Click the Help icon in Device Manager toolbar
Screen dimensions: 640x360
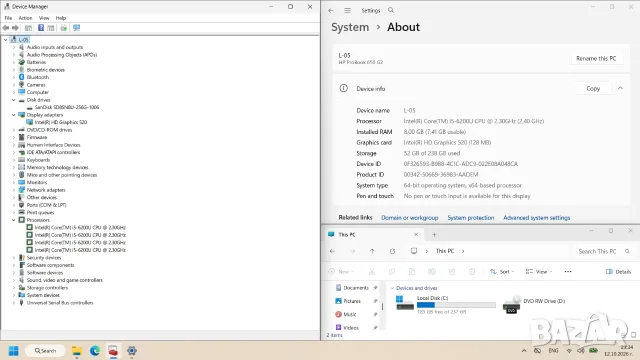click(x=41, y=28)
